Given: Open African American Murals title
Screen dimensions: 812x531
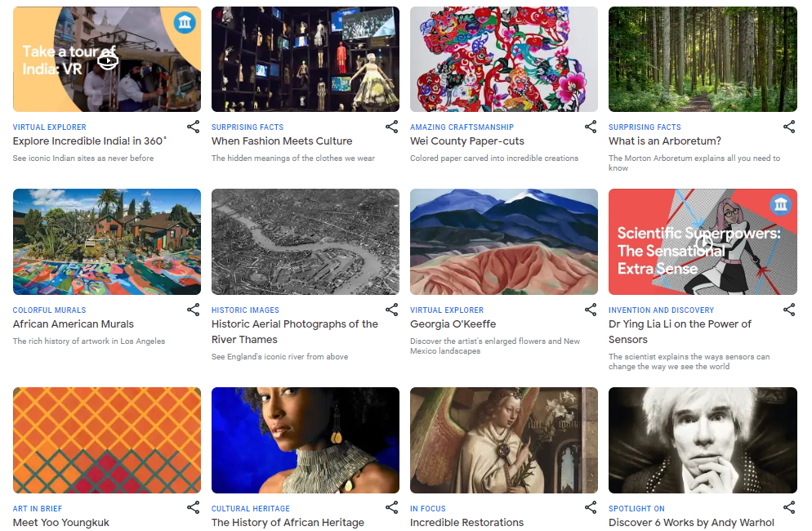Looking at the screenshot, I should [73, 324].
